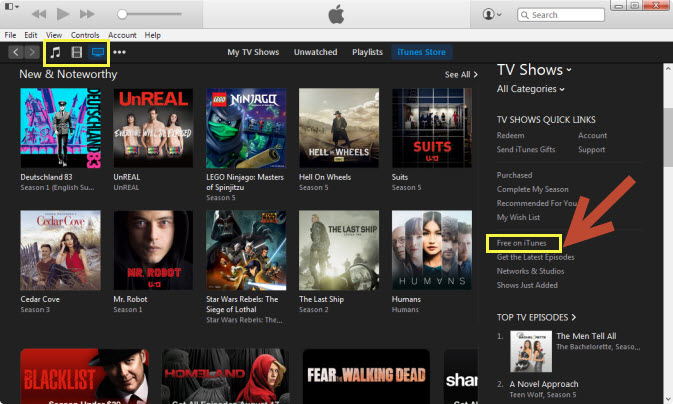The width and height of the screenshot is (673, 404).
Task: Expand the All Categories dropdown
Action: (531, 89)
